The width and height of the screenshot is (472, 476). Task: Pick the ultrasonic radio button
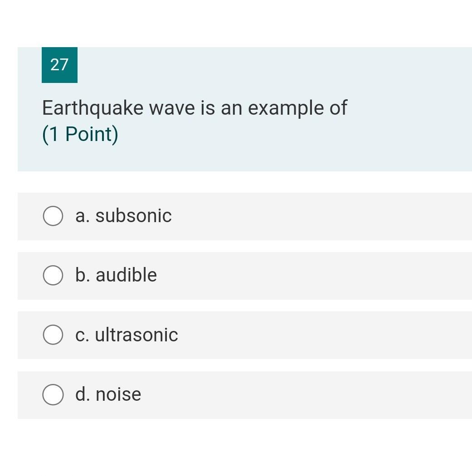point(53,335)
